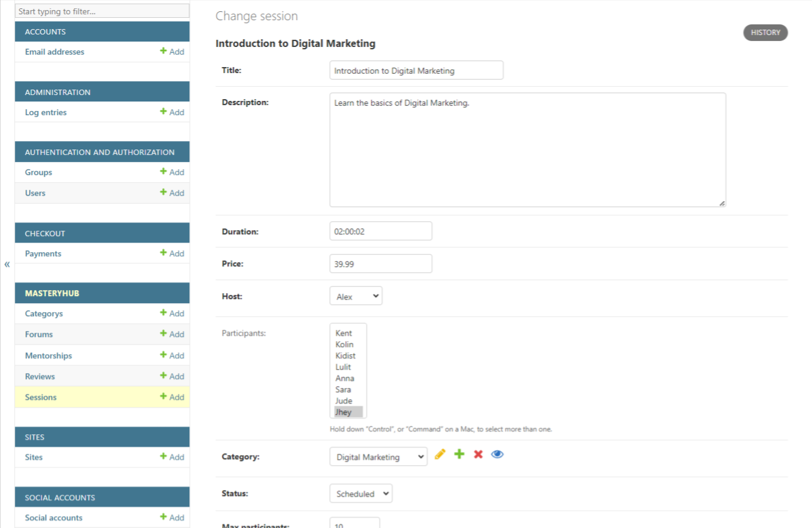
Task: Add a new Site
Action: 172,457
